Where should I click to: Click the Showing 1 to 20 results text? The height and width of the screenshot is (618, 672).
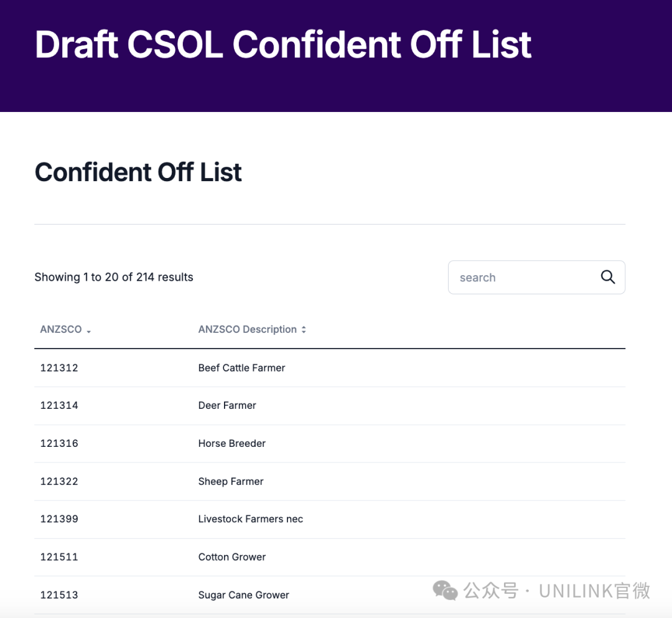[114, 277]
